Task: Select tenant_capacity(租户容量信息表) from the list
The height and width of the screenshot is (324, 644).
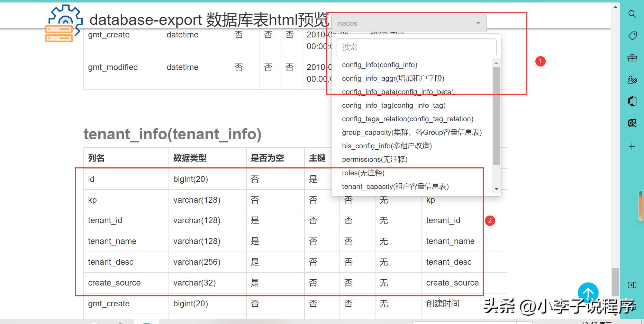Action: pyautogui.click(x=395, y=186)
